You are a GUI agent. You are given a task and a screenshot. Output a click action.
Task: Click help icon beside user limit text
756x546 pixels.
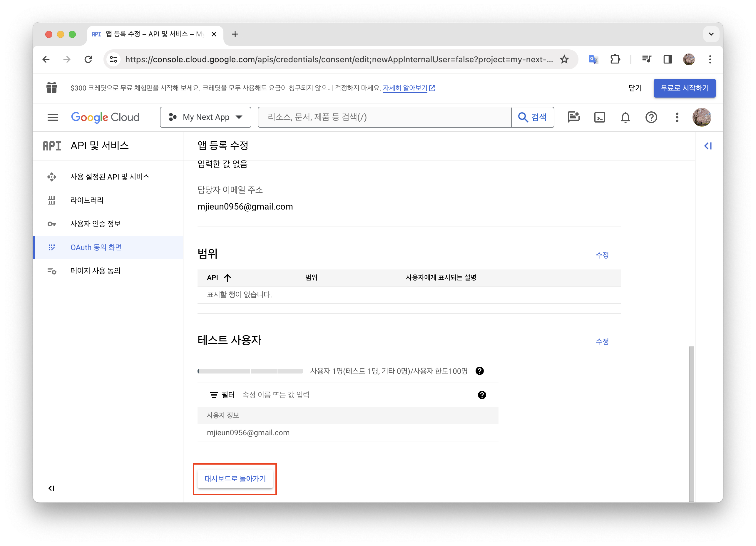tap(479, 371)
